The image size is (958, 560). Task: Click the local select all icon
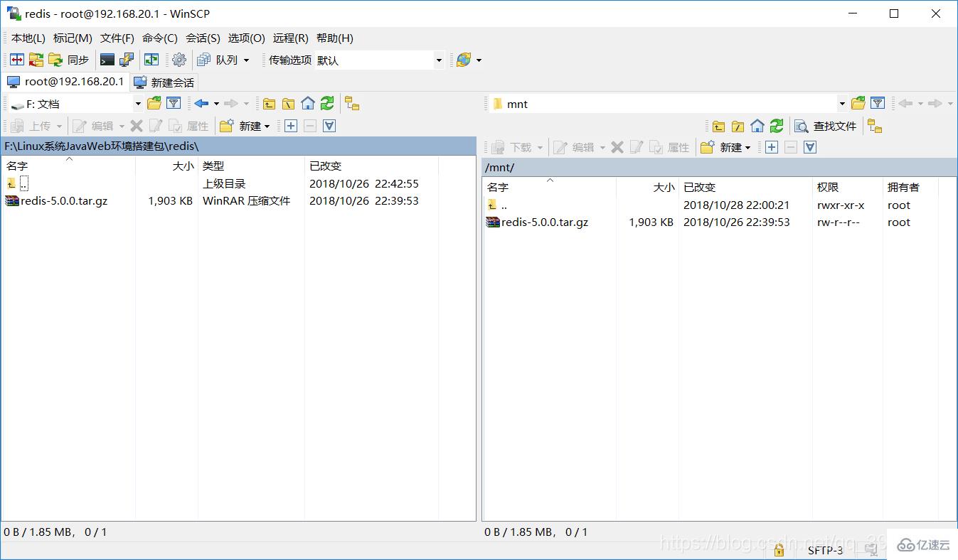coord(329,126)
